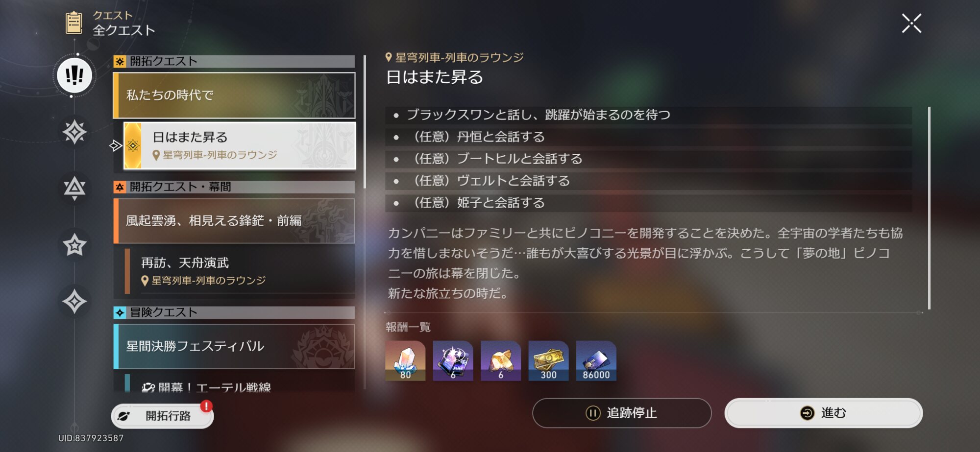Click the Stellar Jade reward icon showing 80
The width and height of the screenshot is (980, 452).
(x=405, y=361)
